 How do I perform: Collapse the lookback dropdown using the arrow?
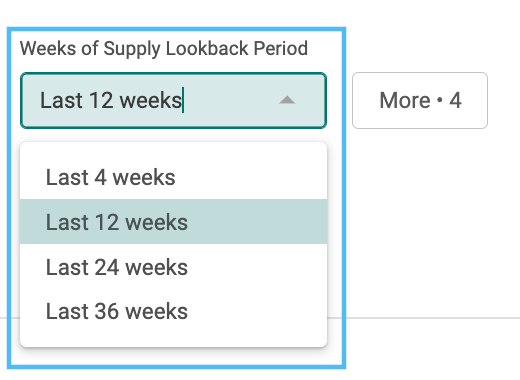coord(287,100)
